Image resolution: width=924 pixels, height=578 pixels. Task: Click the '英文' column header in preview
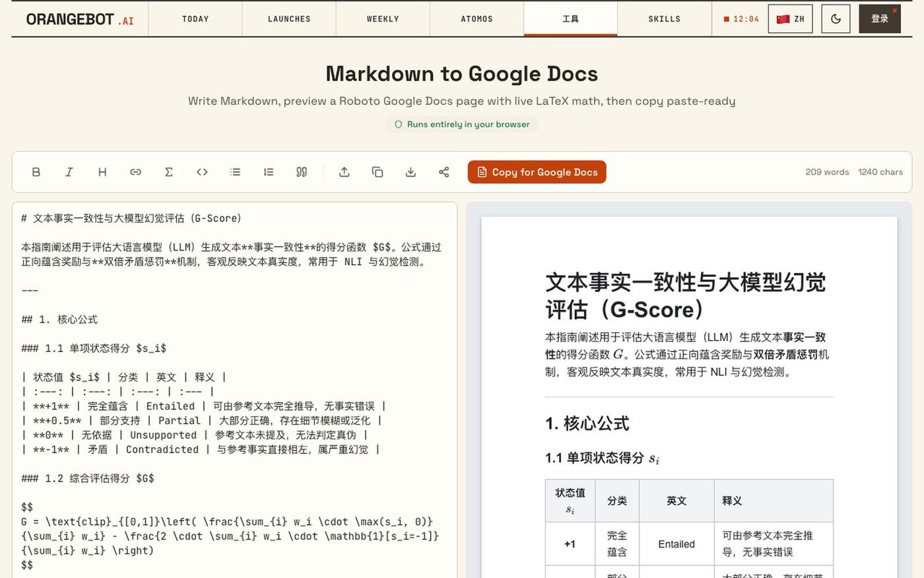pyautogui.click(x=676, y=501)
